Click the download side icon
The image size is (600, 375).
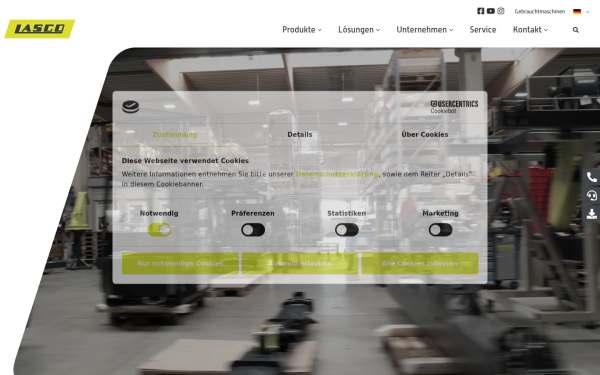592,214
